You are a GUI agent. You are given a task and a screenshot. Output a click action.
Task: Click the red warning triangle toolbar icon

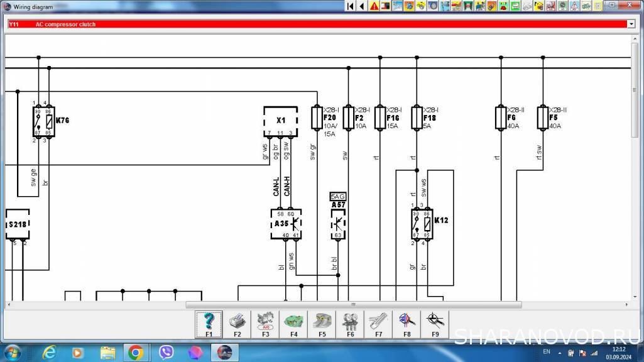click(374, 6)
